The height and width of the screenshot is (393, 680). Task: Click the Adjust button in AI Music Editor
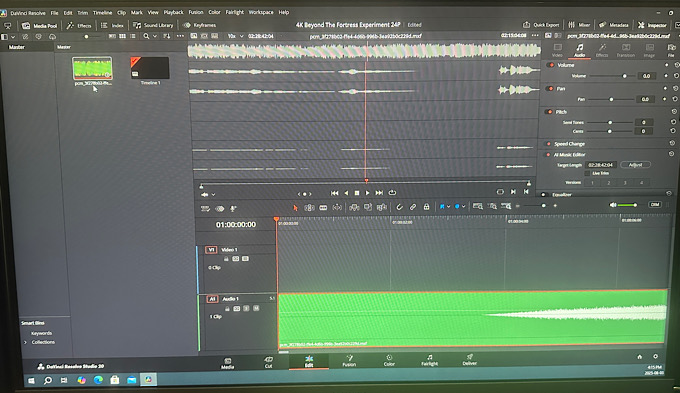635,165
